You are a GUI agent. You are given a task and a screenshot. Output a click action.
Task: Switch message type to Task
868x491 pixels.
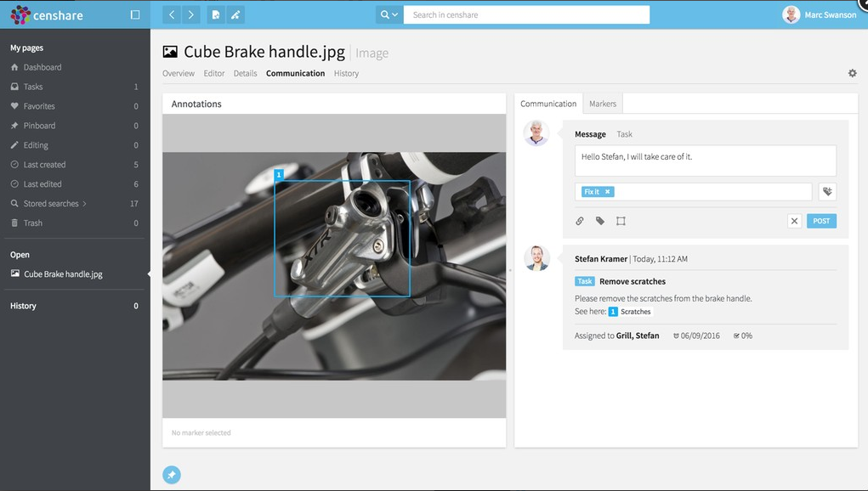[624, 134]
